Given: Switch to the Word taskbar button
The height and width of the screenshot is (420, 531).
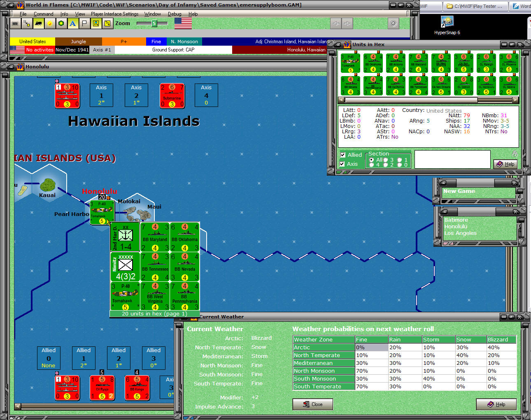Looking at the screenshot, I should coord(521,6).
